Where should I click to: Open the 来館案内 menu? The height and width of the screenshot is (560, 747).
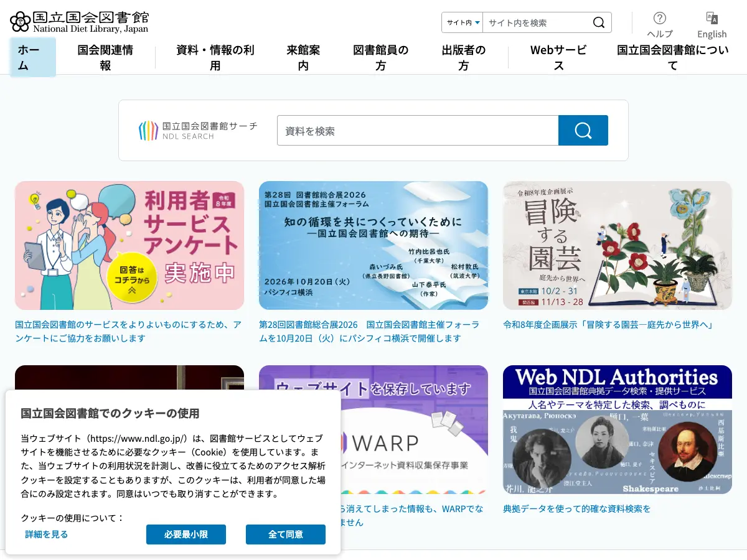pyautogui.click(x=303, y=57)
